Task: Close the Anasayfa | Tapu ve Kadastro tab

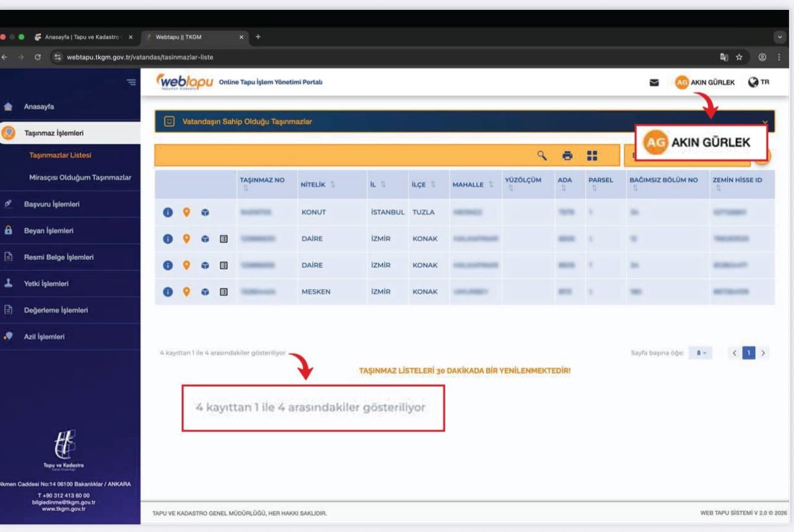Action: pyautogui.click(x=130, y=37)
